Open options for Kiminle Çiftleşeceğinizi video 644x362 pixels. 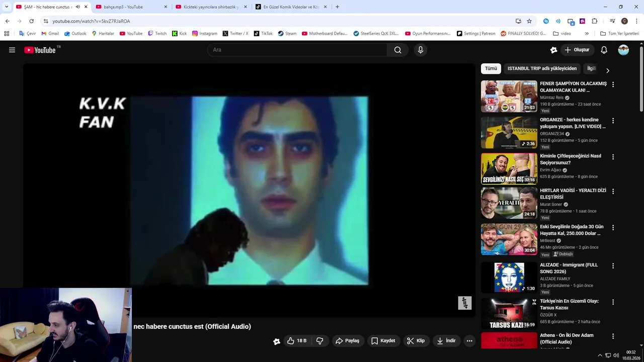point(613,157)
